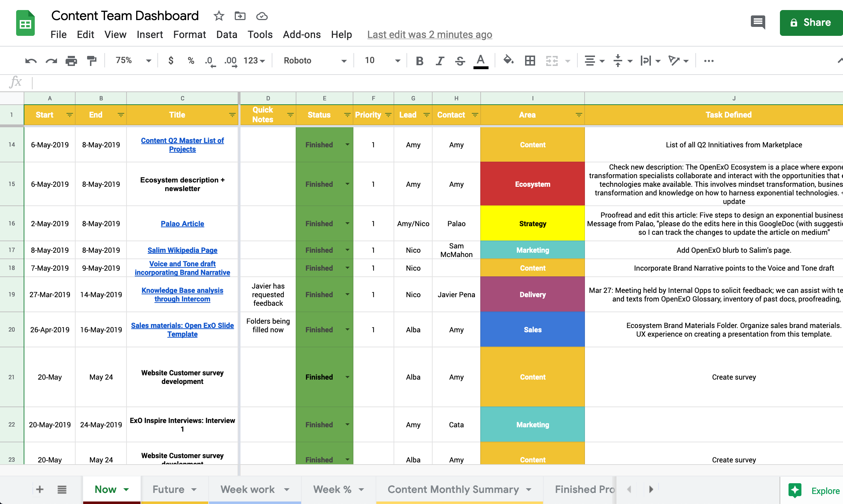Open Palao Article link
The height and width of the screenshot is (504, 843).
182,224
